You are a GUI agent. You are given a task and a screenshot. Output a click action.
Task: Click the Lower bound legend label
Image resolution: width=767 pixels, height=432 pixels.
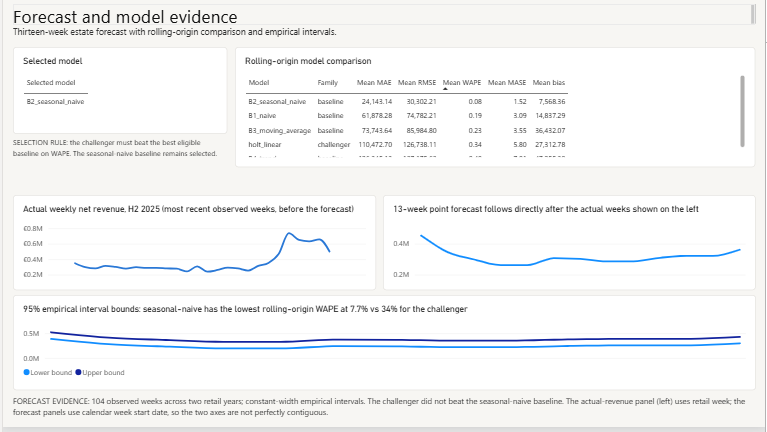click(x=51, y=373)
